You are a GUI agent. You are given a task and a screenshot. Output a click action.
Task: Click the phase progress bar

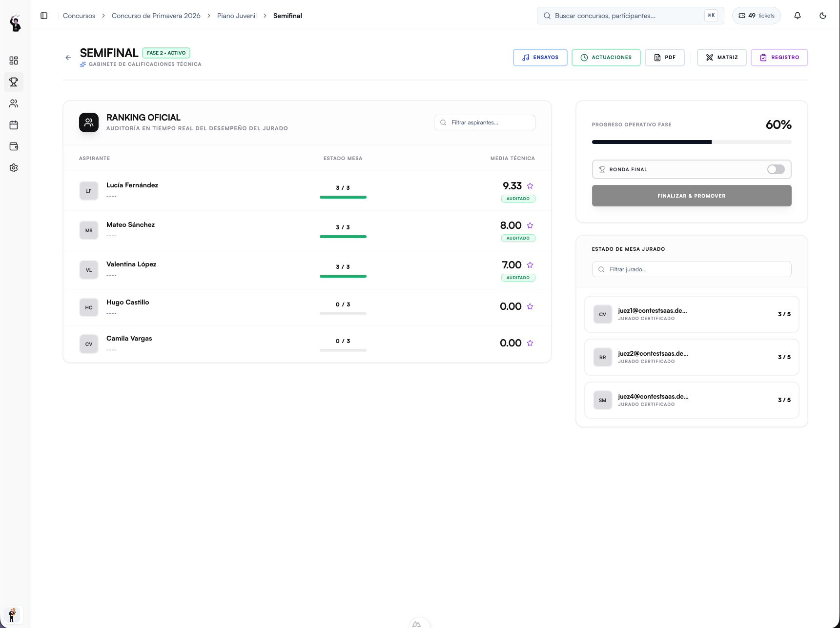click(x=692, y=142)
